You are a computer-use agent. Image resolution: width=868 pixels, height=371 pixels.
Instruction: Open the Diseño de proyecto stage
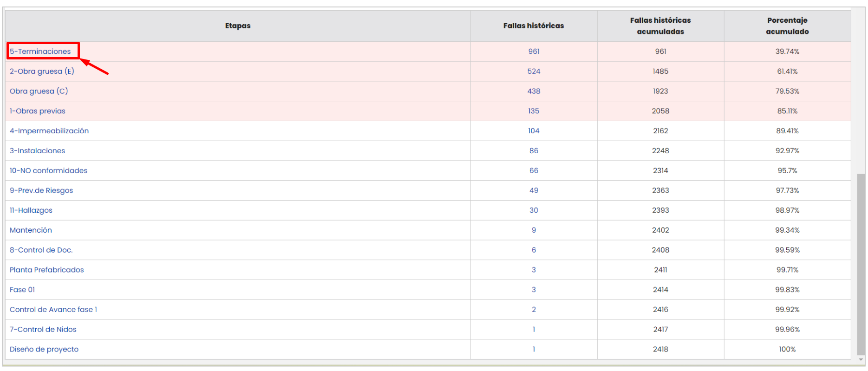tap(44, 350)
